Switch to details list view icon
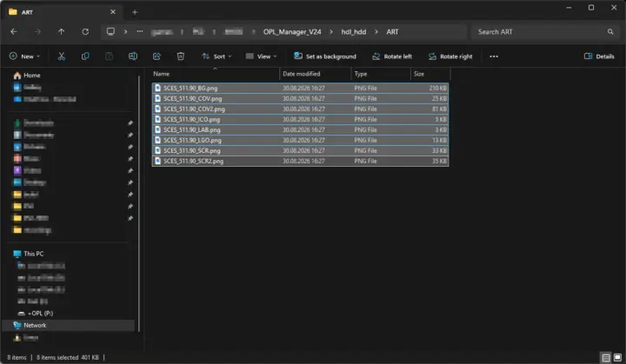The width and height of the screenshot is (626, 364). (x=606, y=357)
